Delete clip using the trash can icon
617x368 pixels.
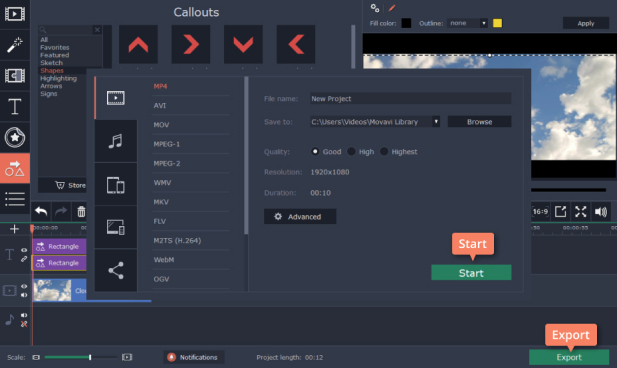[x=81, y=212]
